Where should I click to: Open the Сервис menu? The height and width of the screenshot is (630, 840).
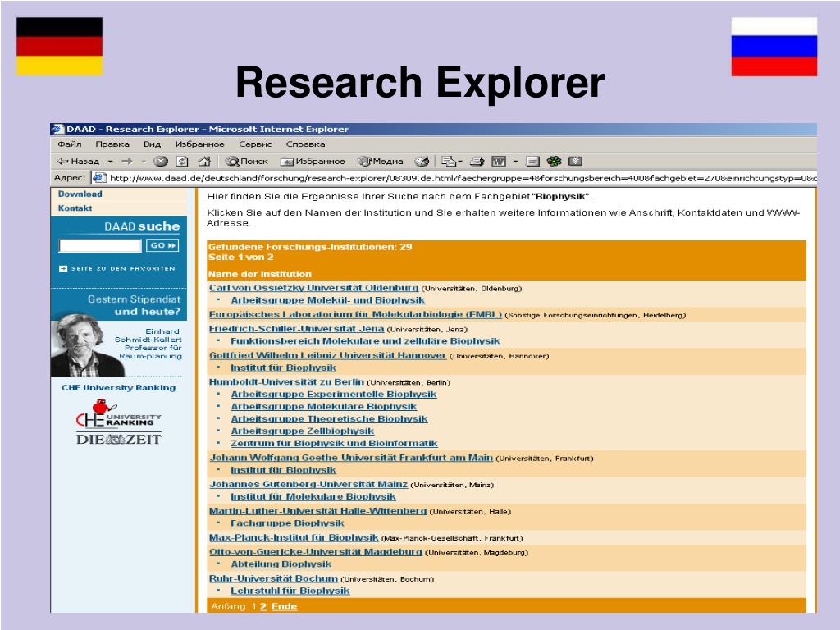[x=255, y=144]
